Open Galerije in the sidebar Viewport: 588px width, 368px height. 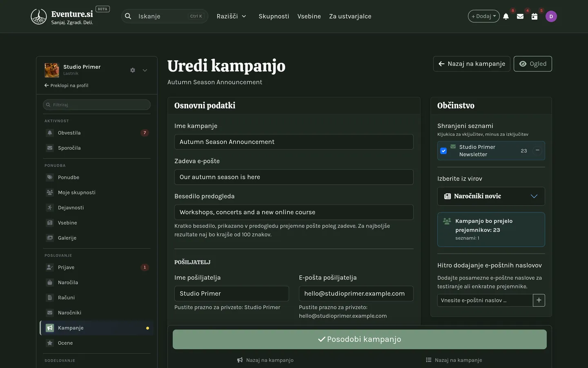click(x=97, y=238)
